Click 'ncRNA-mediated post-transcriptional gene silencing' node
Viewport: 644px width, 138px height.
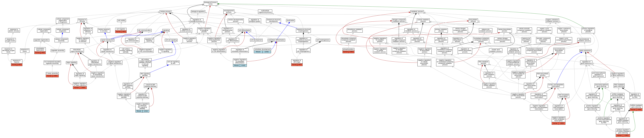(617, 96)
